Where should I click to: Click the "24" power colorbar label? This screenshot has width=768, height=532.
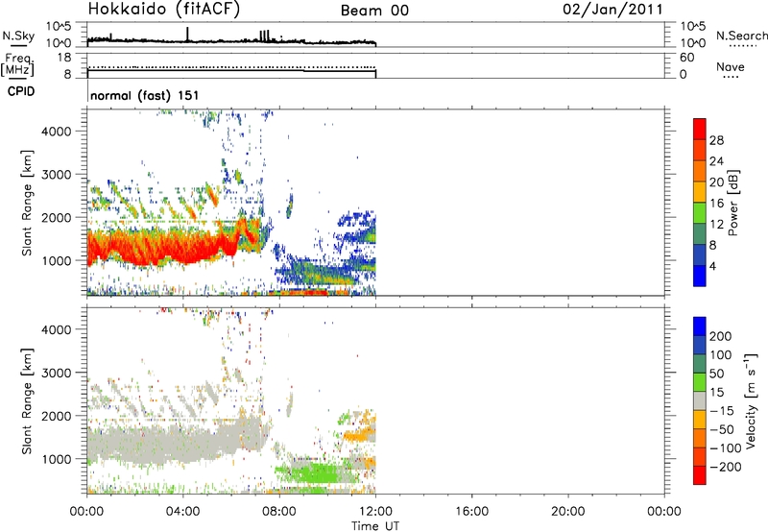(716, 161)
